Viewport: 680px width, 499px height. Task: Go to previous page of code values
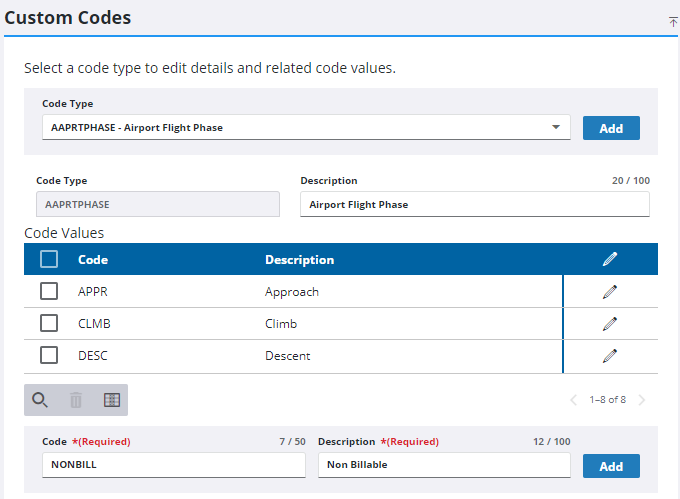573,400
